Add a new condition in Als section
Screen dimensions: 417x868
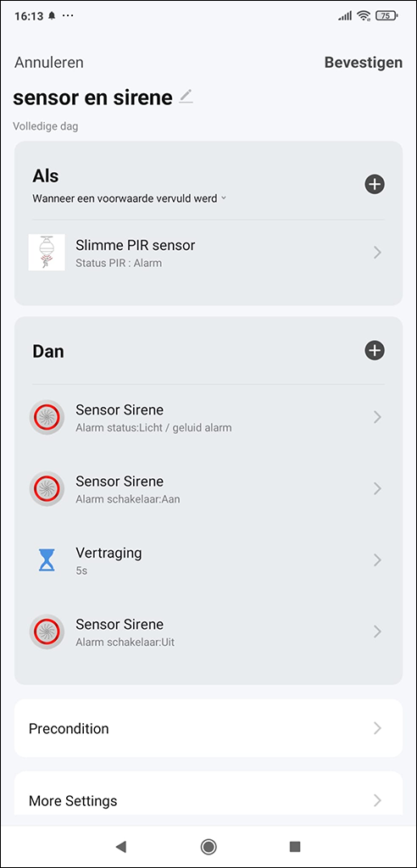(x=375, y=184)
